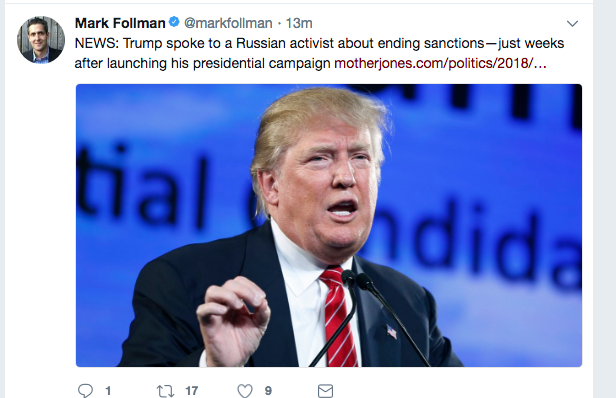The image size is (616, 398).
Task: Click the reply count 1
Action: click(108, 391)
